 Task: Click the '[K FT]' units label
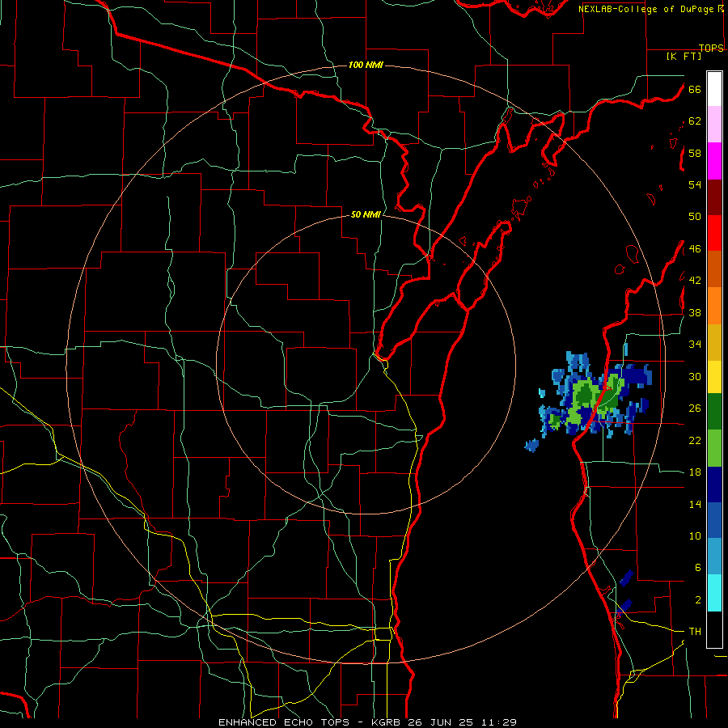click(x=684, y=56)
